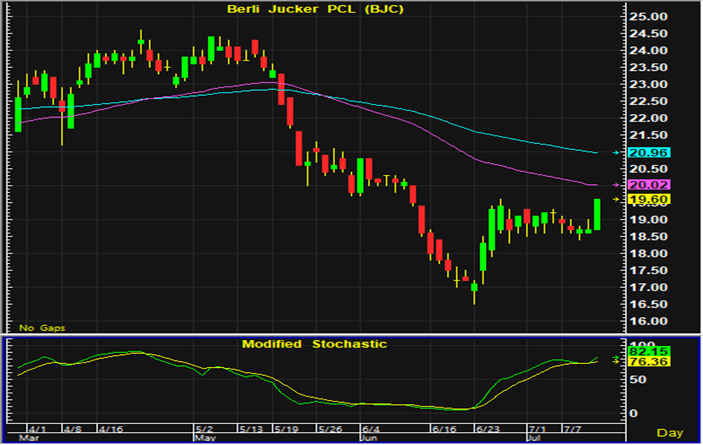Click the Jun month label on the time axis

(x=368, y=437)
